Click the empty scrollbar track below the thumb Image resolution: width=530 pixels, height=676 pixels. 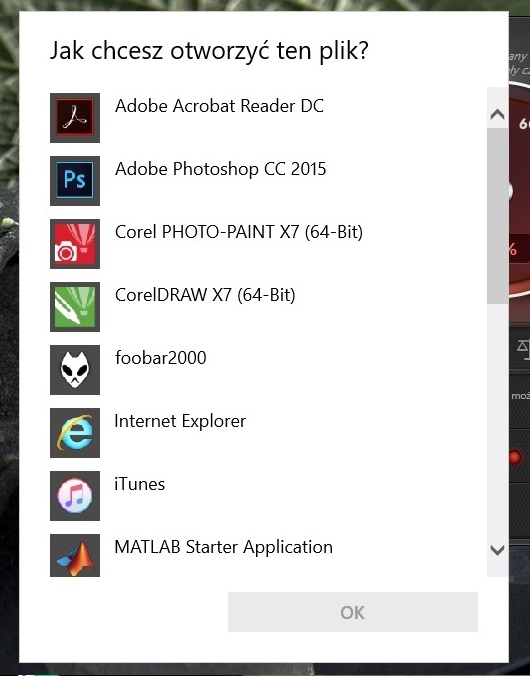(498, 420)
